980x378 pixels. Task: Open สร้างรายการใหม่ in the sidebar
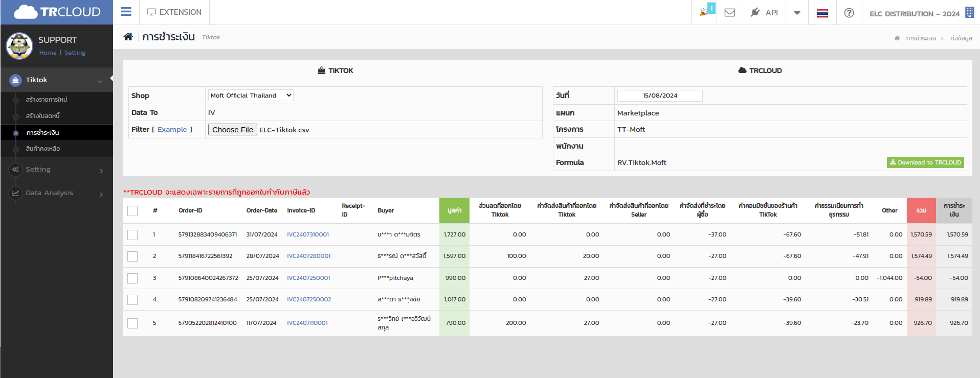[x=47, y=100]
